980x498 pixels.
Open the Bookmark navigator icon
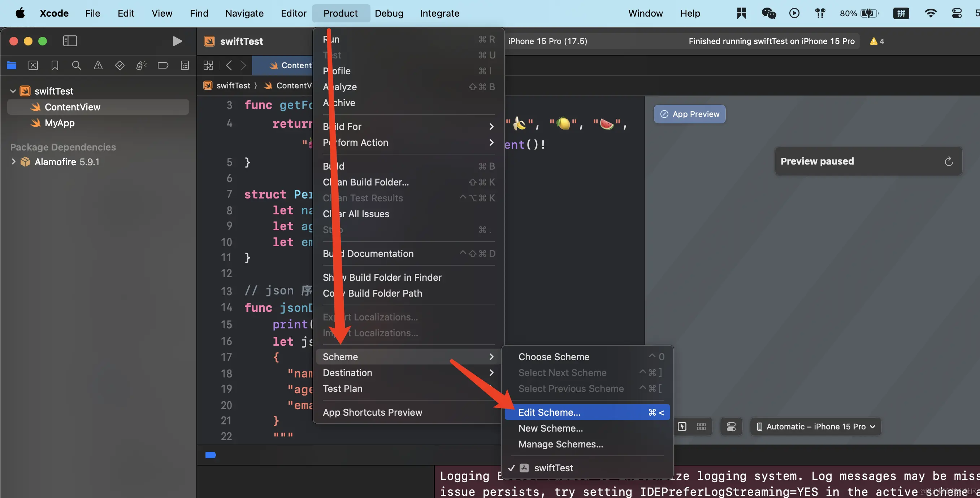(55, 65)
